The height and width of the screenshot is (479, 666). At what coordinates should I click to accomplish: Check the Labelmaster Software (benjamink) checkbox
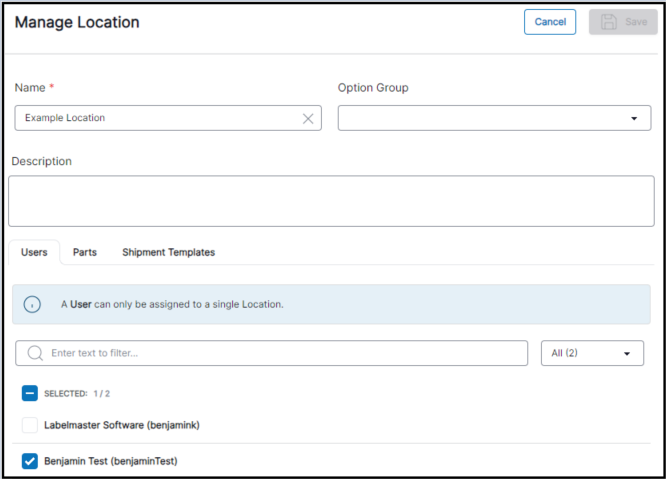[x=30, y=425]
